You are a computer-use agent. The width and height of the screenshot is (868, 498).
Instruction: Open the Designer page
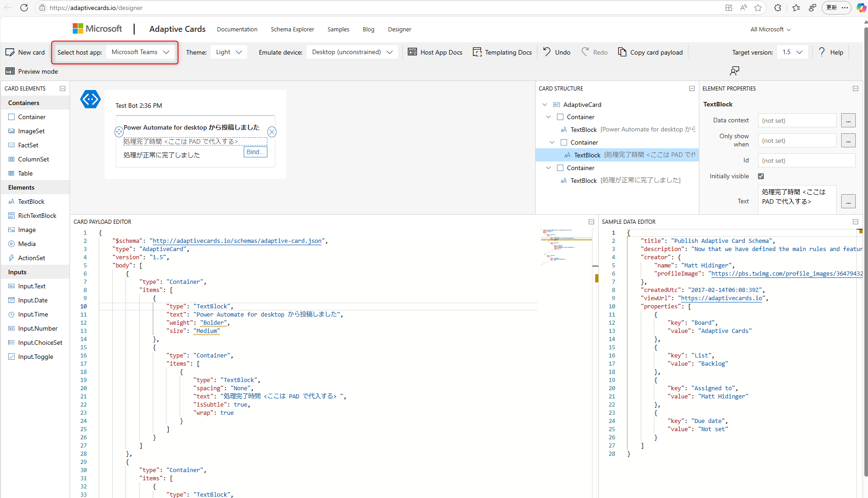[400, 30]
